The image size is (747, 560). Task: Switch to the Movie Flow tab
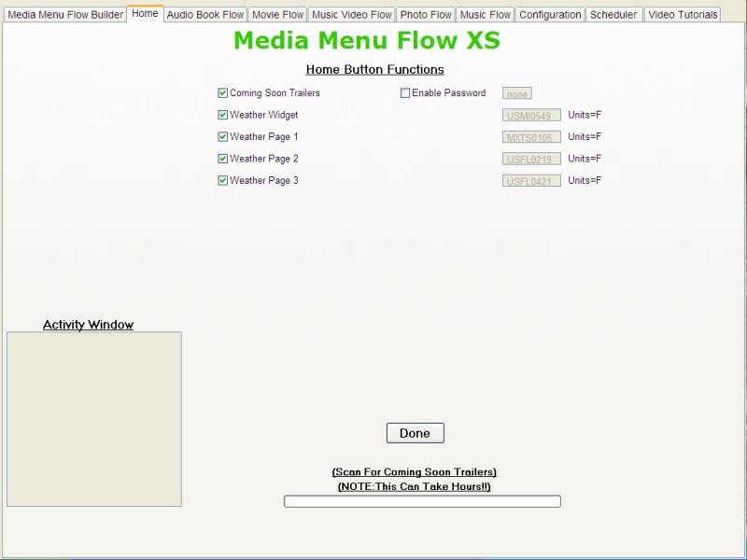[x=277, y=14]
